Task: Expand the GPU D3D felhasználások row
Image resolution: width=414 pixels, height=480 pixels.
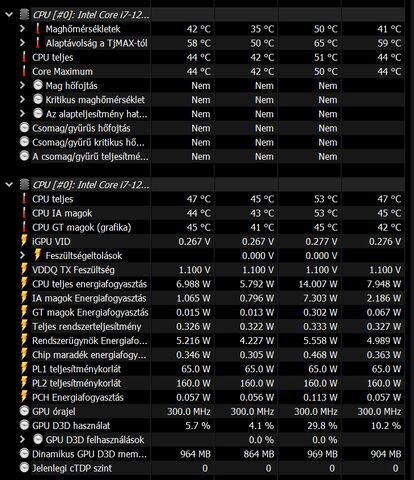Action: 22,440
